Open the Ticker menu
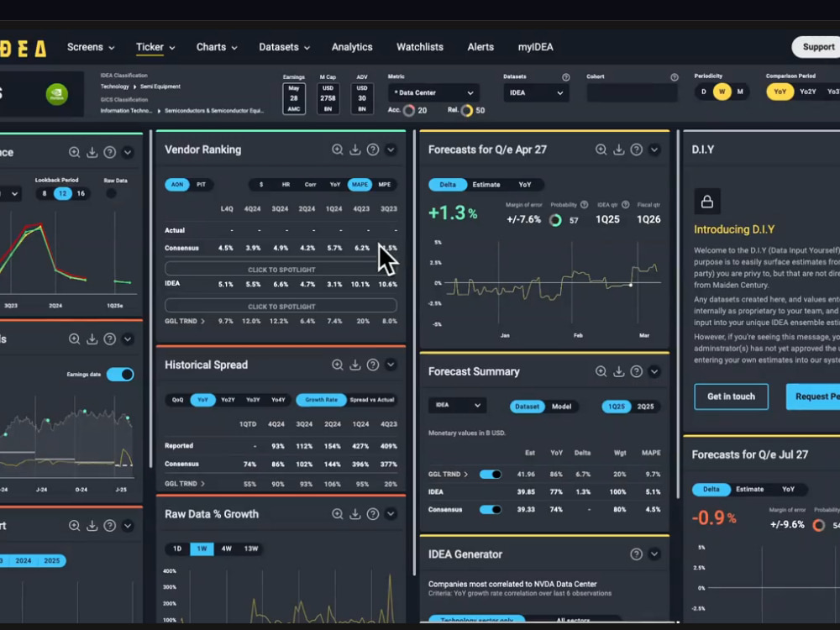The width and height of the screenshot is (840, 630). coord(155,47)
